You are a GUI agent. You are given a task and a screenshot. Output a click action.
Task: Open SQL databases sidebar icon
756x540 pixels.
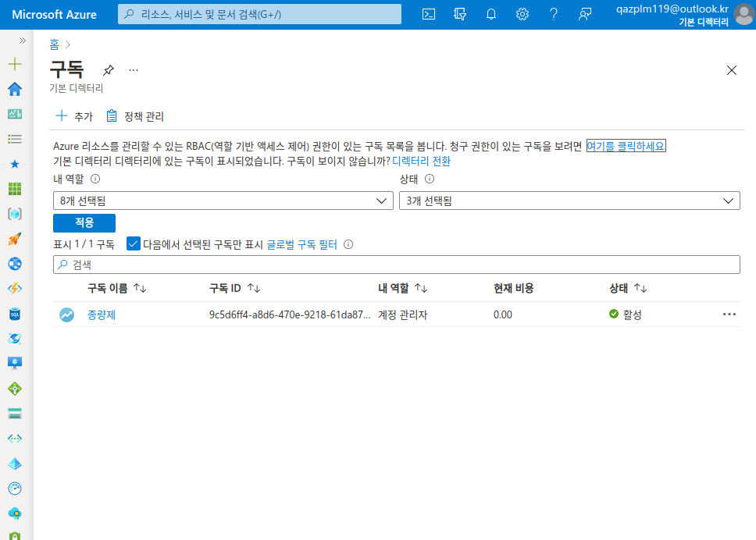tap(15, 314)
